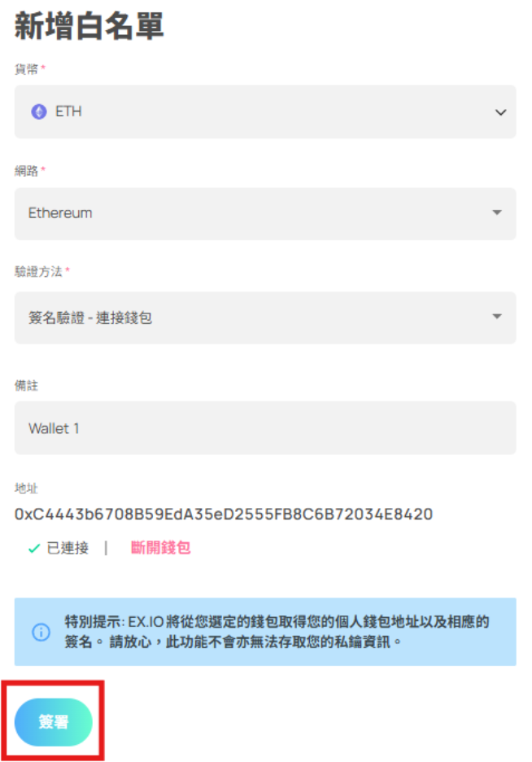Click the ETH coin icon
The width and height of the screenshot is (532, 762).
tap(39, 112)
